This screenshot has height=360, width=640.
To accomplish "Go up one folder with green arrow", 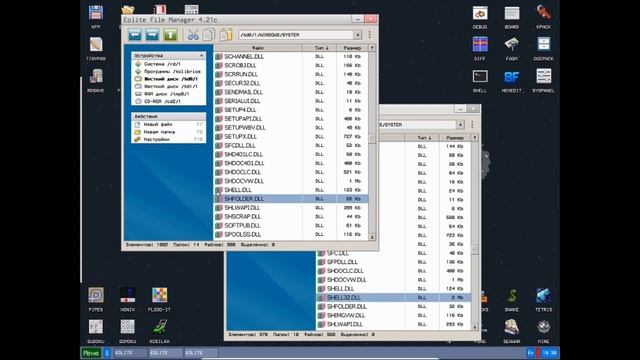I will click(170, 35).
